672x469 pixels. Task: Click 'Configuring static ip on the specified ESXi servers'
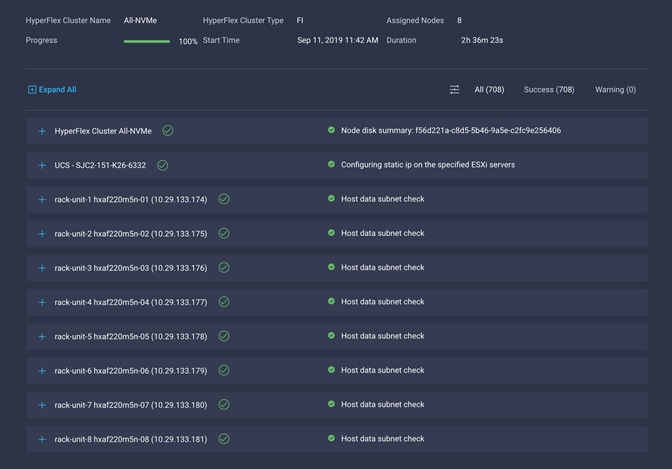coord(428,165)
